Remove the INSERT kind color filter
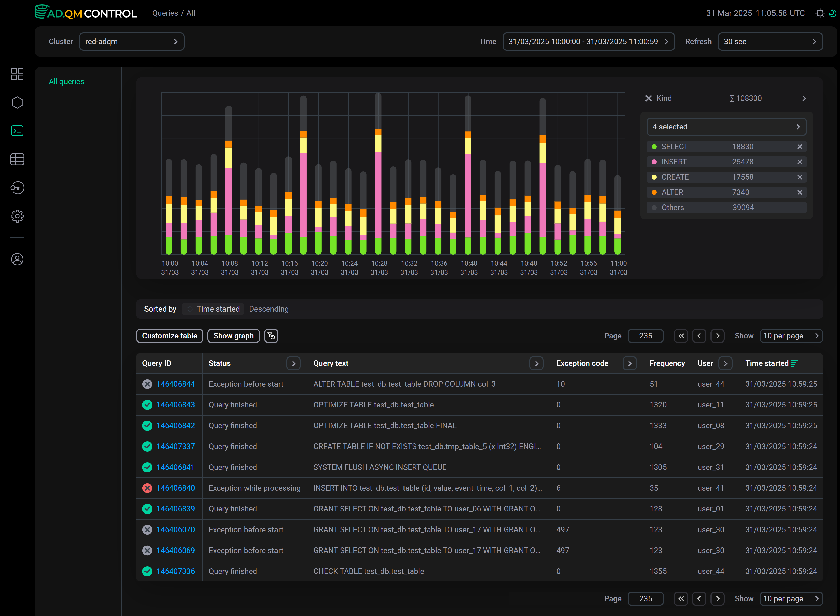840x616 pixels. point(800,161)
